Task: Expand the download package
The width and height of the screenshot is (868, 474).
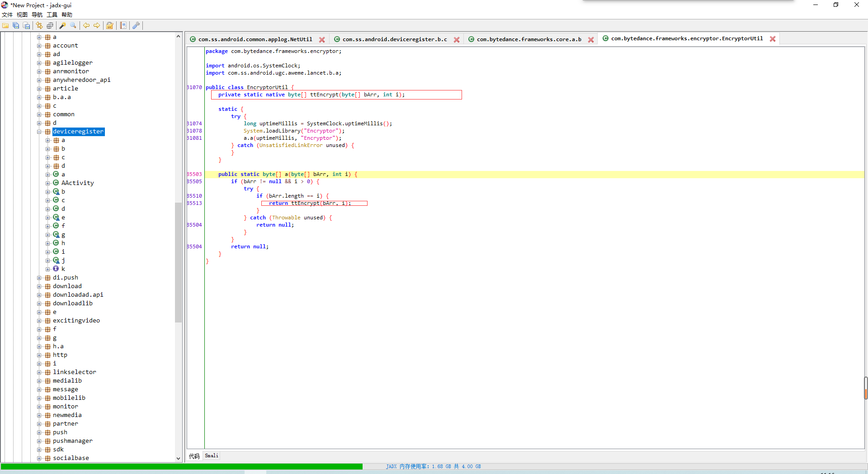Action: pyautogui.click(x=39, y=286)
